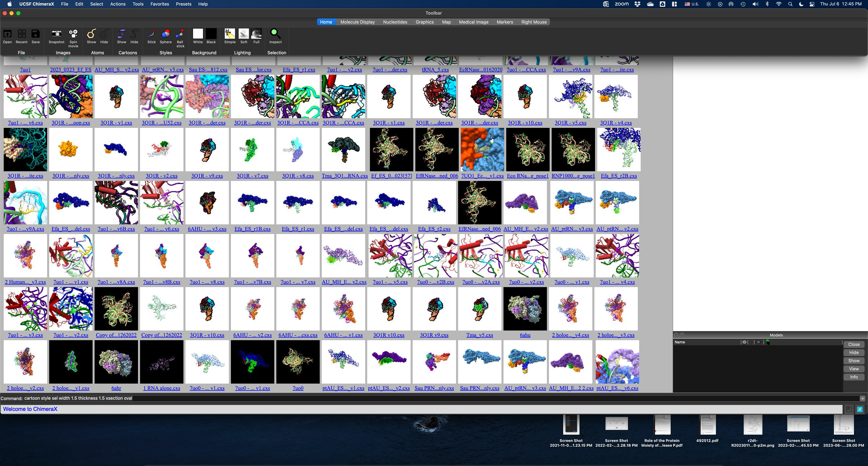868x466 pixels.
Task: Set Soft lighting mode
Action: [x=244, y=34]
